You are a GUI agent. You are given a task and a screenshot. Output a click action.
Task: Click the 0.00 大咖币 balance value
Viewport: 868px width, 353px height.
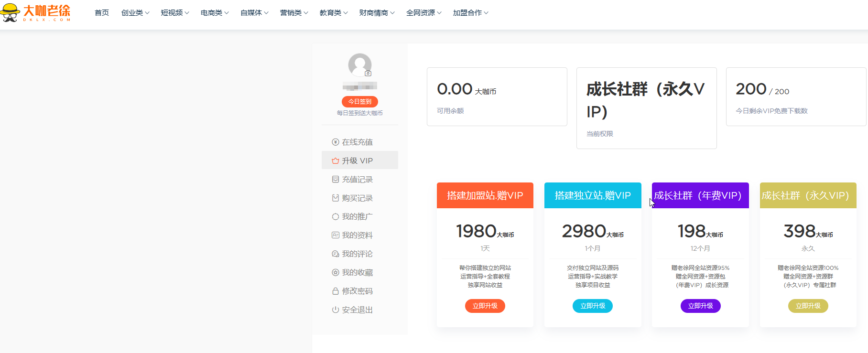(x=467, y=89)
